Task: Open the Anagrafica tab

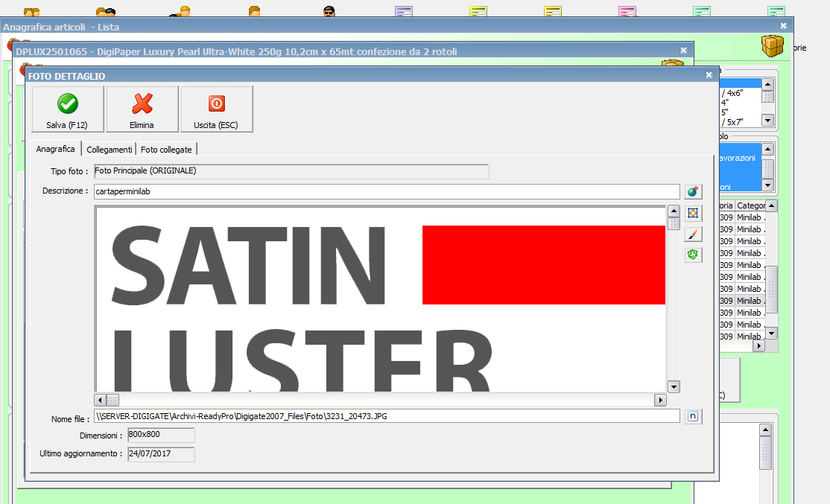Action: [56, 149]
